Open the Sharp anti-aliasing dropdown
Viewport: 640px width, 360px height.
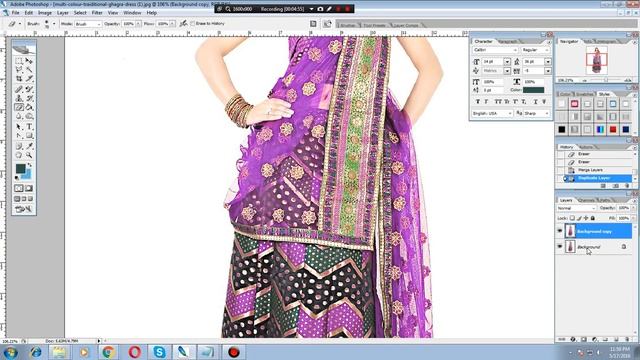tap(536, 113)
